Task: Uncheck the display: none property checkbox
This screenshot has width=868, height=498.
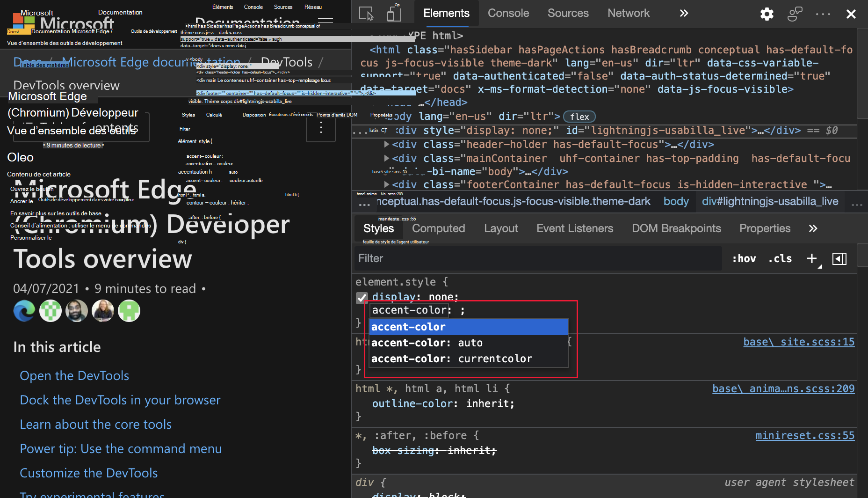Action: click(362, 297)
